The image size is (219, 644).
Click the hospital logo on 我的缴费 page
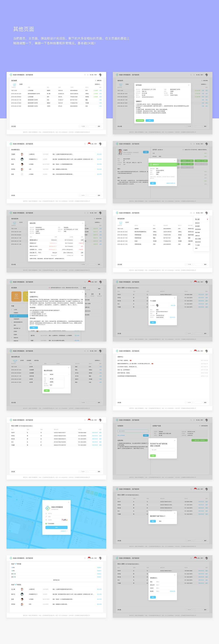tap(11, 75)
